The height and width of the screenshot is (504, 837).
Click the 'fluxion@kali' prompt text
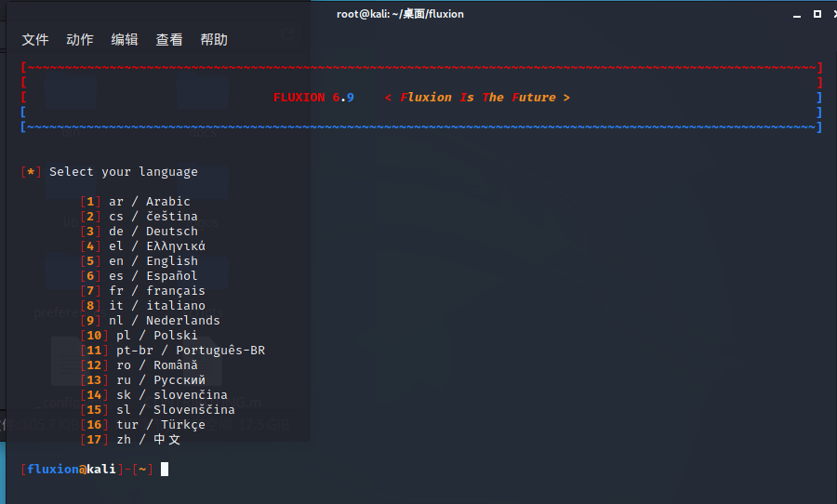(x=72, y=469)
